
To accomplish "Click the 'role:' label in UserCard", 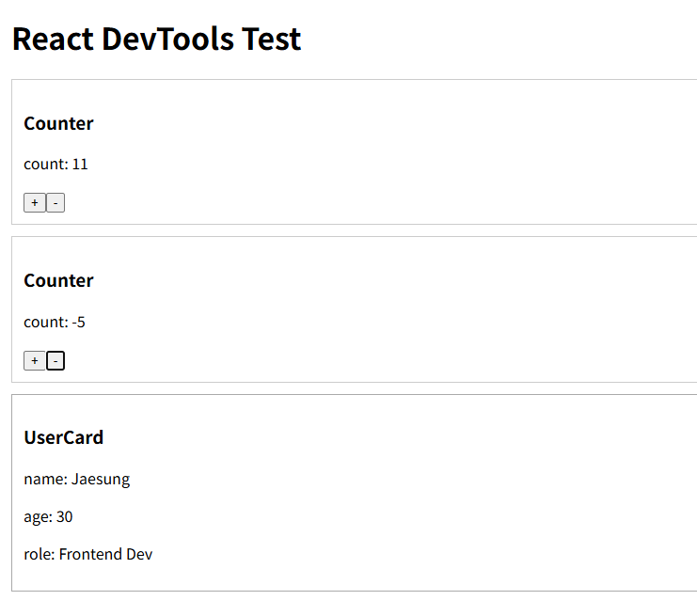I will pos(40,555).
